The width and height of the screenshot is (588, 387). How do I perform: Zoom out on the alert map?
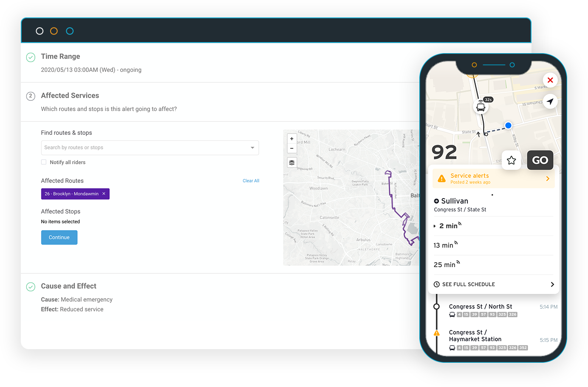[x=292, y=148]
